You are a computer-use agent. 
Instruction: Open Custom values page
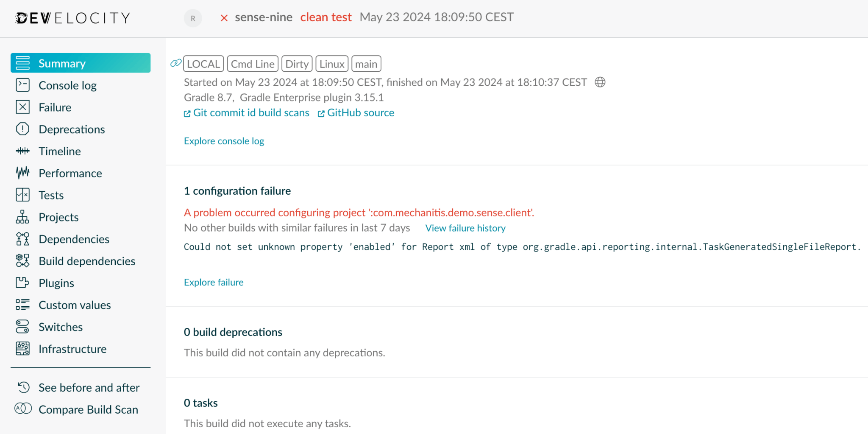click(75, 305)
